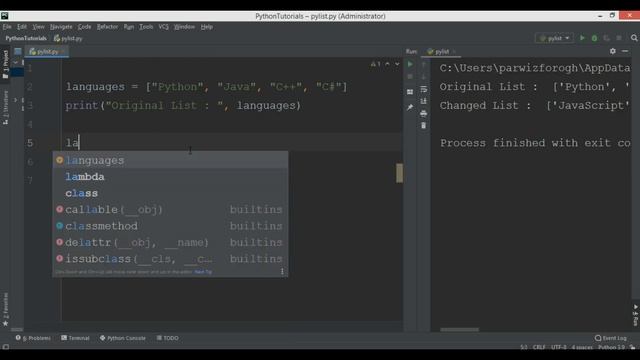Open the Help menu
The image size is (640, 360).
coord(207,27)
